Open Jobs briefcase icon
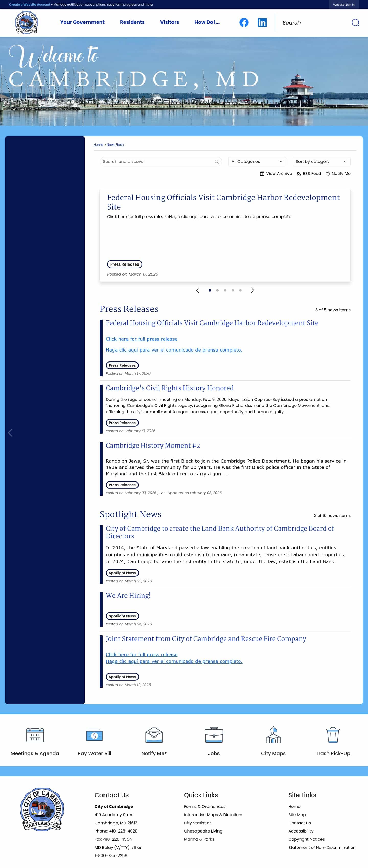The image size is (368, 868). pyautogui.click(x=214, y=734)
